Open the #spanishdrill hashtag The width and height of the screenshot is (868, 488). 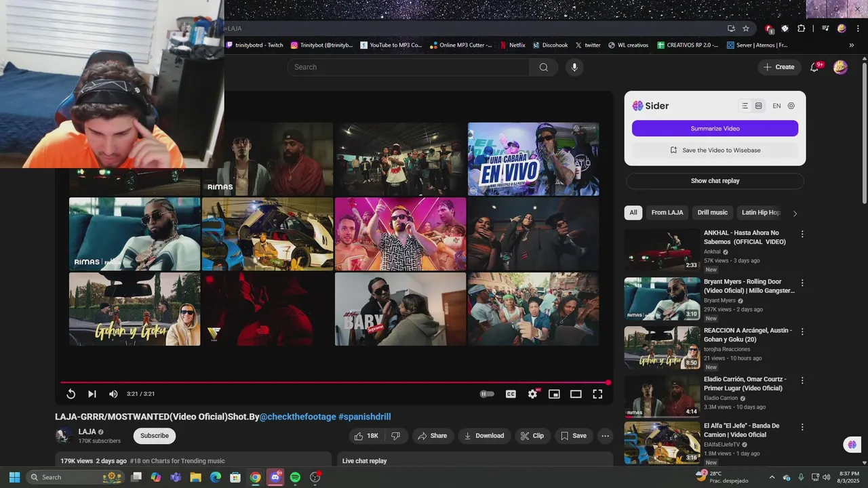point(365,417)
